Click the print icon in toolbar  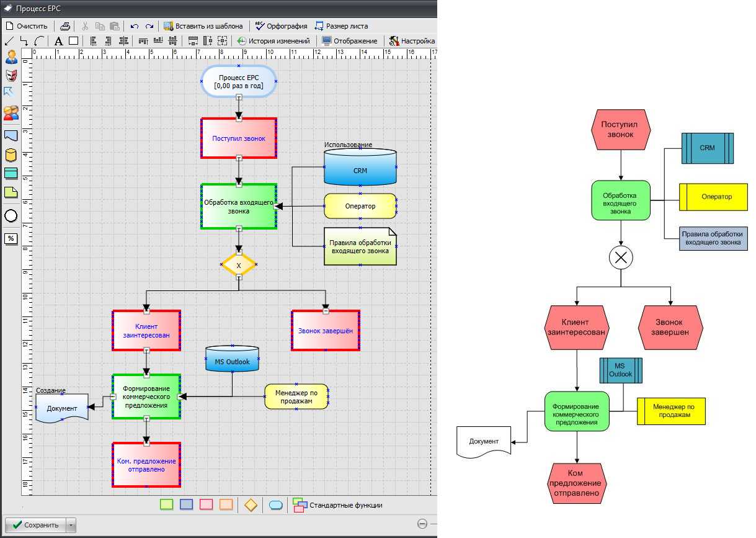(x=65, y=26)
